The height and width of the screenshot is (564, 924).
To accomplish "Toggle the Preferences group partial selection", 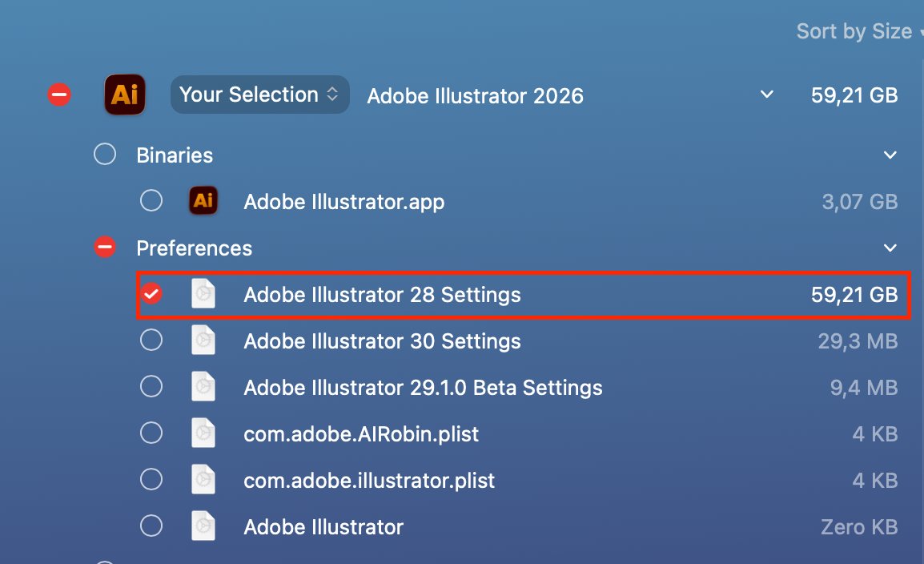I will click(x=105, y=247).
